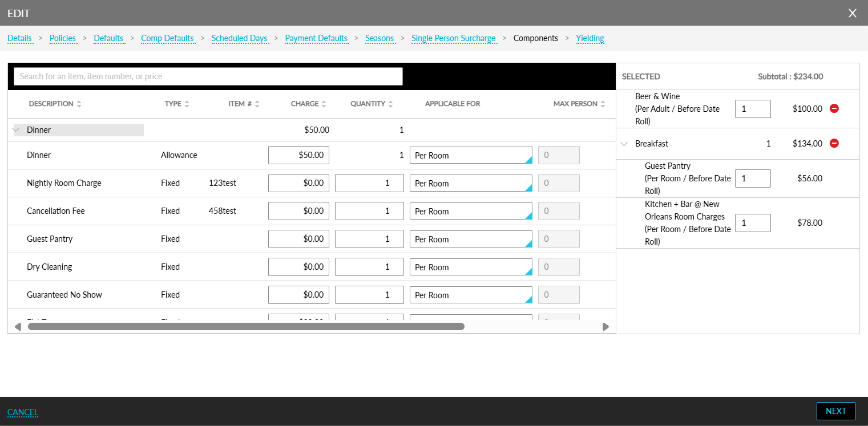Remove Beer & Wine from selected items
The width and height of the screenshot is (868, 426).
834,108
